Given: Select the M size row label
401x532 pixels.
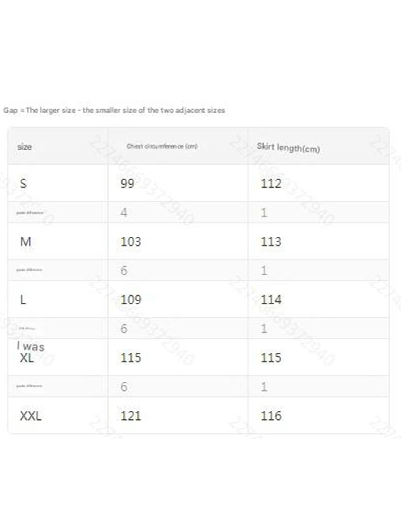Looking at the screenshot, I should pos(25,241).
